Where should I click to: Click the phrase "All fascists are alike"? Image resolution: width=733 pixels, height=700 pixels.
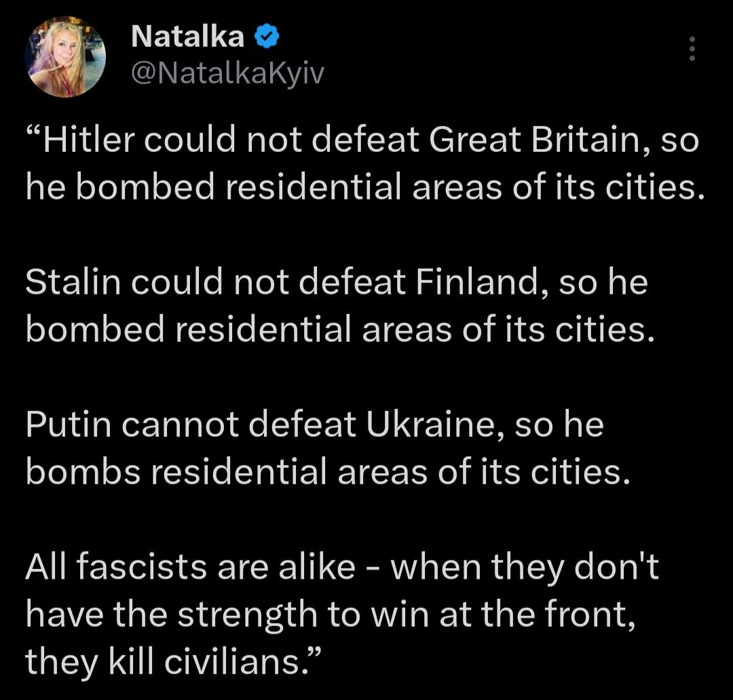coord(189,567)
